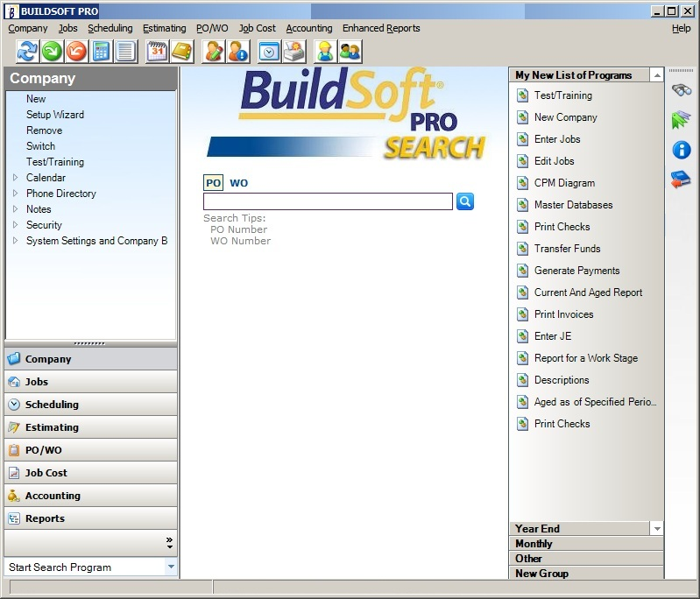Click the person with exclamation badge icon

coord(238,52)
